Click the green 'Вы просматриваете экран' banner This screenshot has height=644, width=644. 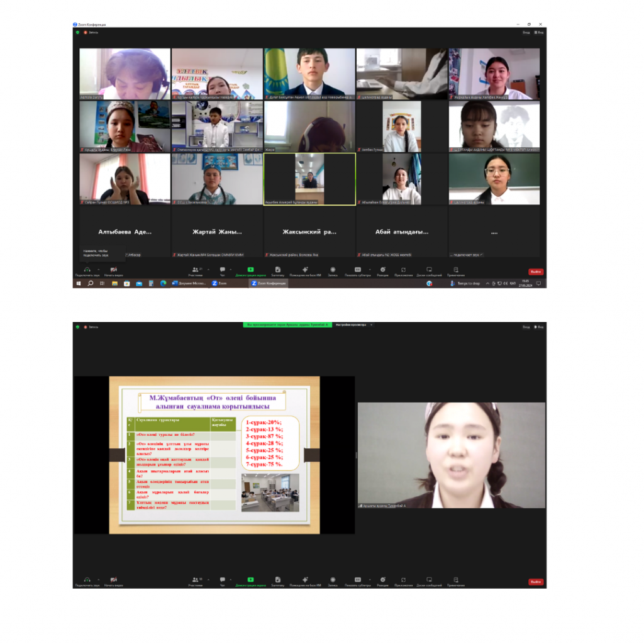click(287, 325)
